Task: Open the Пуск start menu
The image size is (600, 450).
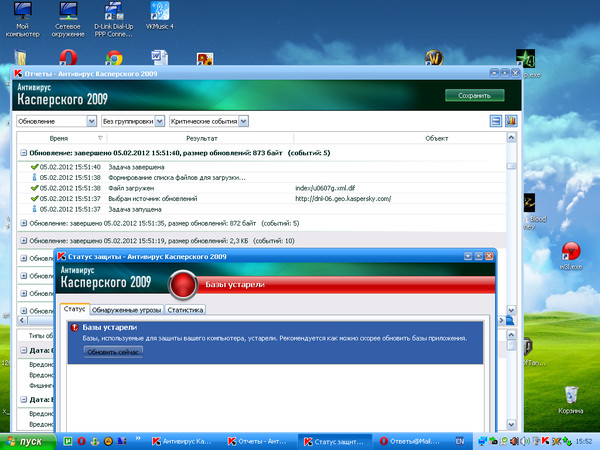Action: click(28, 441)
